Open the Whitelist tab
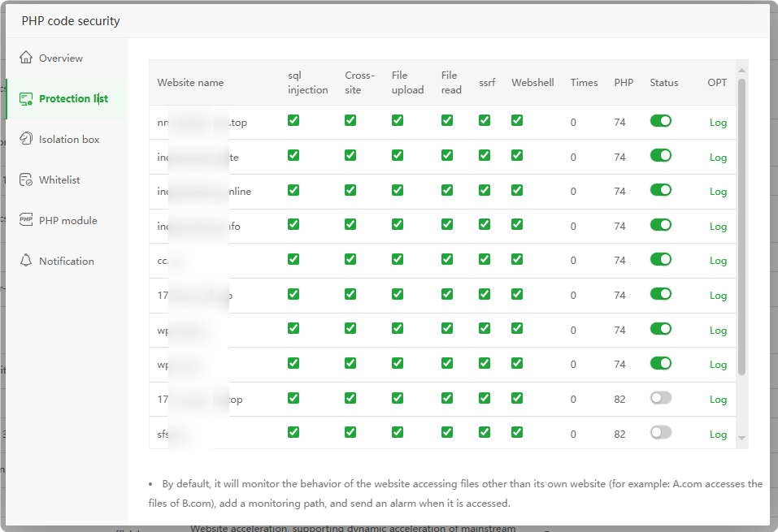The image size is (778, 532). [59, 179]
